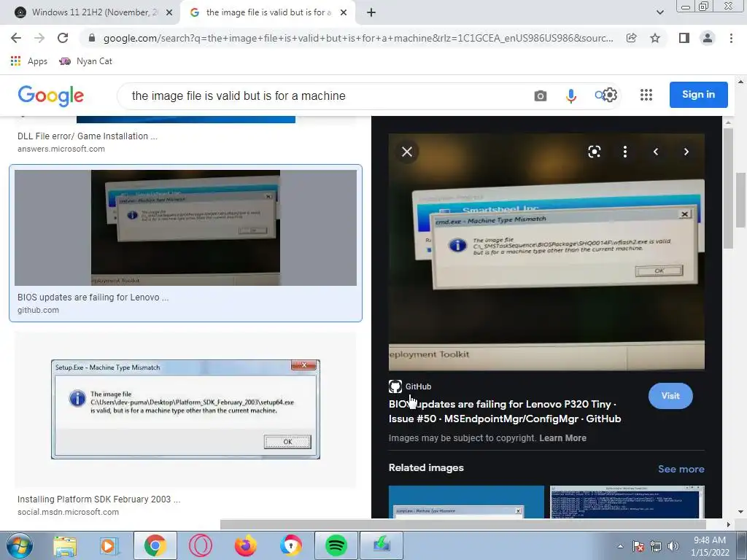
Task: Open the large Machine Type Mismatch preview image
Action: (x=546, y=252)
